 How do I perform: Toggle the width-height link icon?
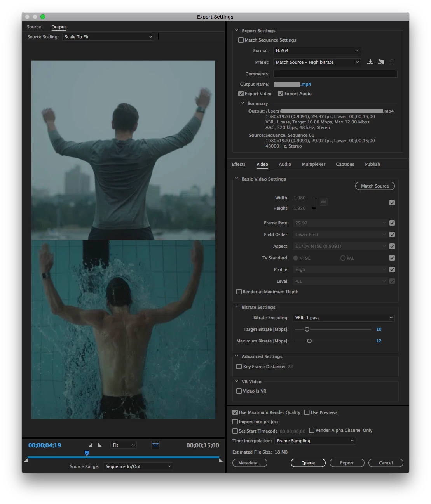click(x=324, y=202)
